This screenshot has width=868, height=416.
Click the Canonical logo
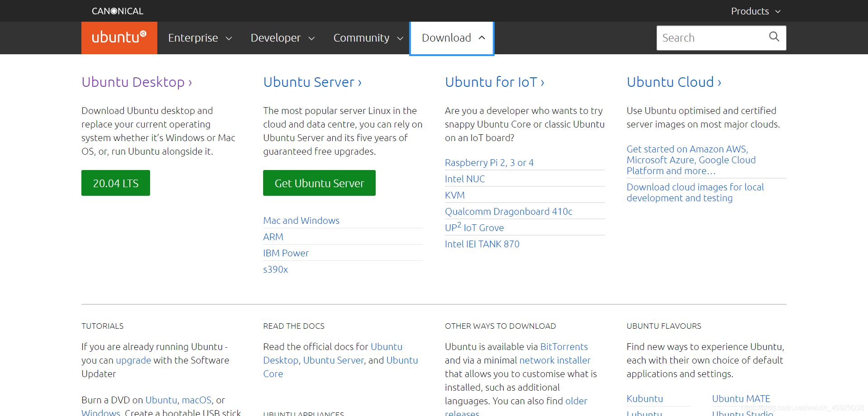coord(118,11)
